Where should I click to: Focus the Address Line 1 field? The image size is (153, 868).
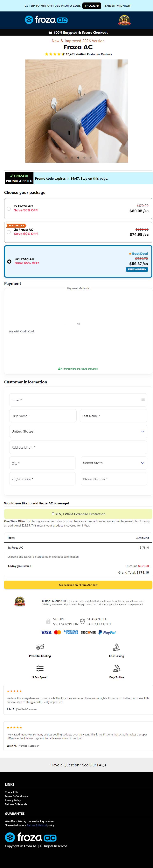coord(78,447)
